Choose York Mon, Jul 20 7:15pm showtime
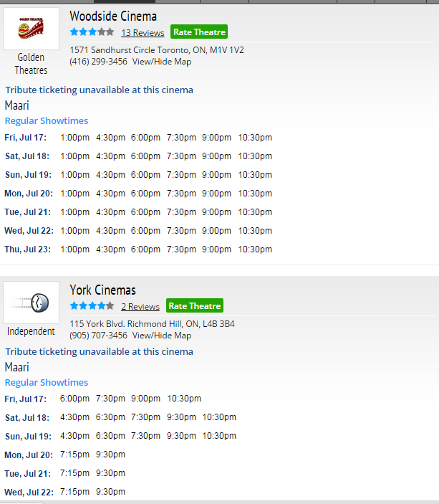This screenshot has width=439, height=504. tap(75, 455)
